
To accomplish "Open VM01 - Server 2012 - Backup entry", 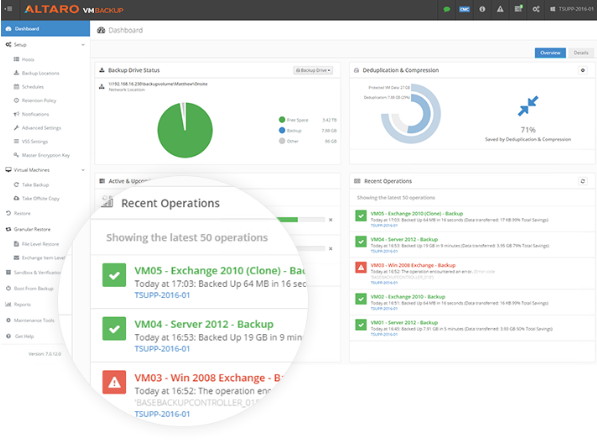I will (x=404, y=322).
